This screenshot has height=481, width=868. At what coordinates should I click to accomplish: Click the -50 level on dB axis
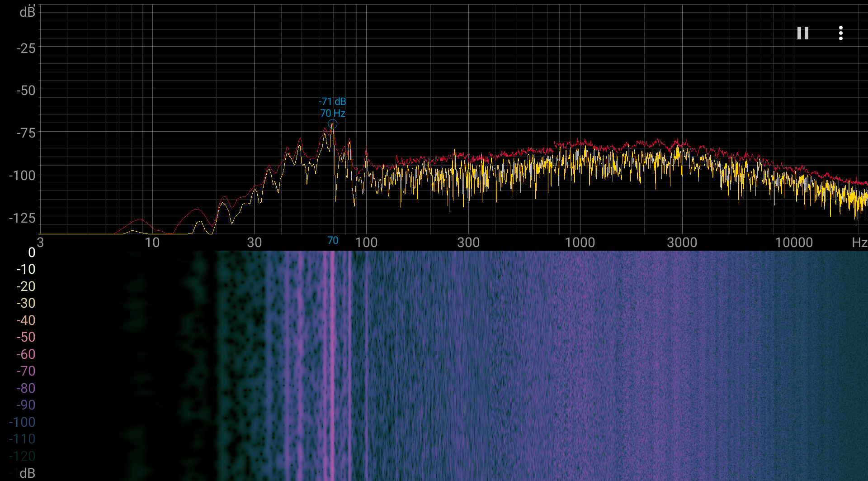click(26, 90)
